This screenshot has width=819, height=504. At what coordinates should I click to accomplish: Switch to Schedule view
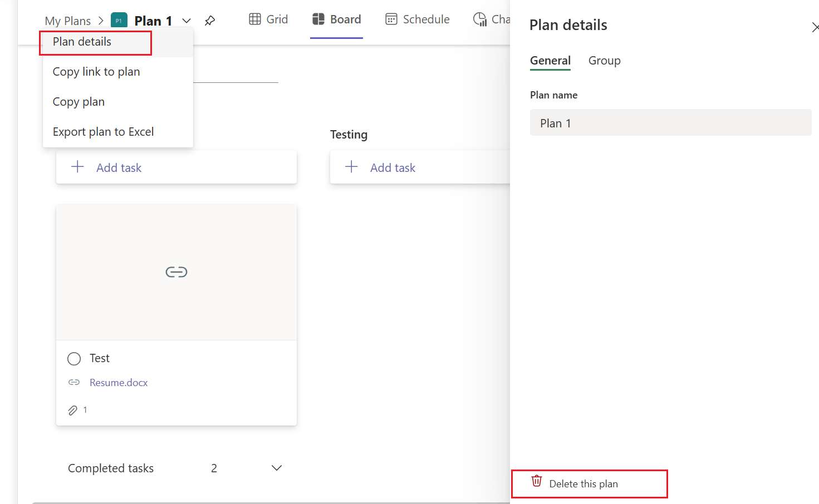pos(417,19)
